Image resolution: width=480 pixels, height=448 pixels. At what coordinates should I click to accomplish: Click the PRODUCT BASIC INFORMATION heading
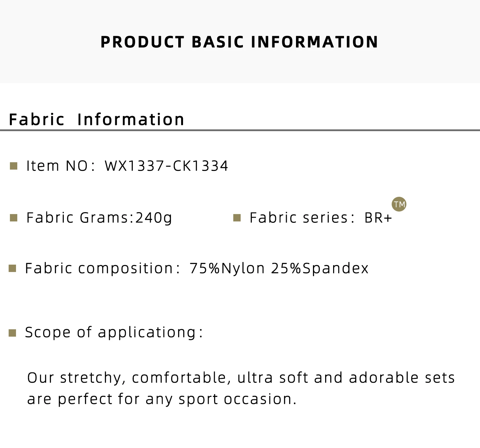click(x=239, y=42)
